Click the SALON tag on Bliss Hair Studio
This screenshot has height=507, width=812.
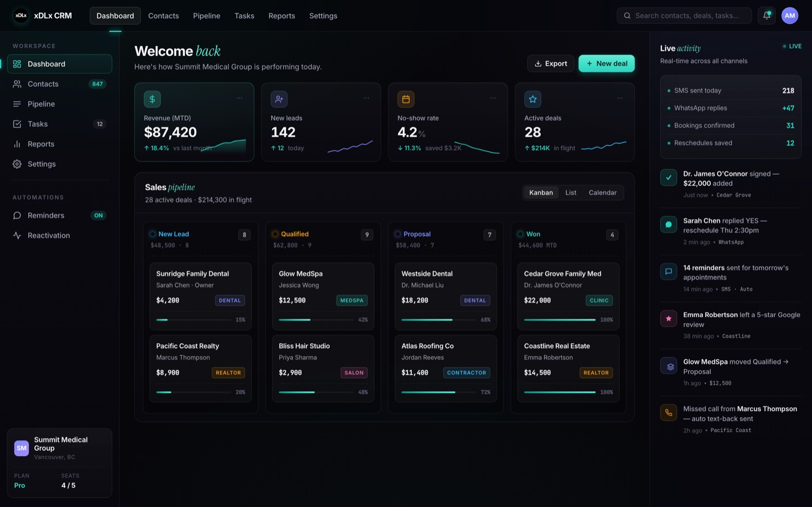click(x=354, y=373)
